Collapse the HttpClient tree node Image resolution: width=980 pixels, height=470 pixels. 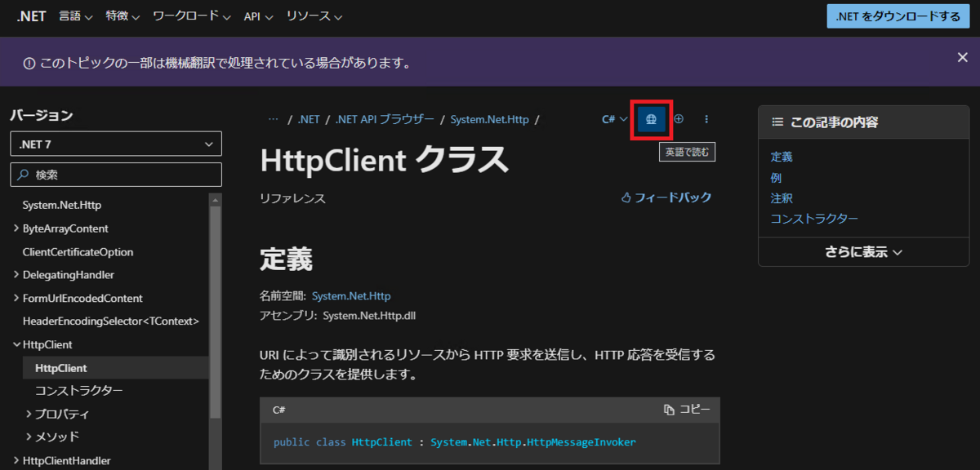tap(16, 345)
